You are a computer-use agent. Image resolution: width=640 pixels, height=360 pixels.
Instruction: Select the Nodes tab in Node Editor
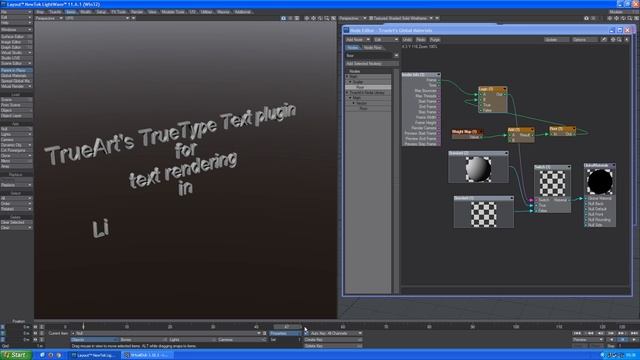353,47
